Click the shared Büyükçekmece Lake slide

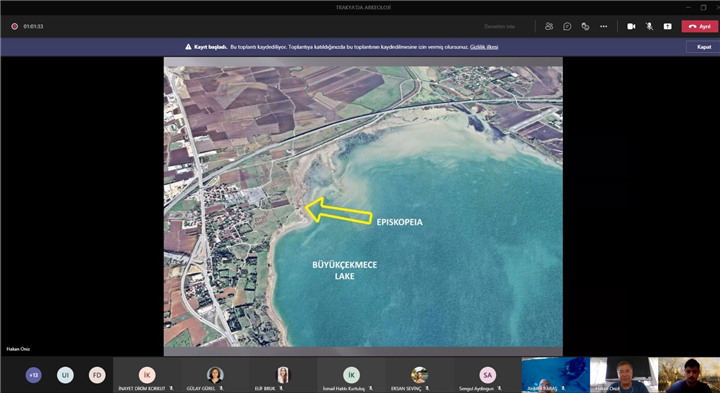coord(363,206)
